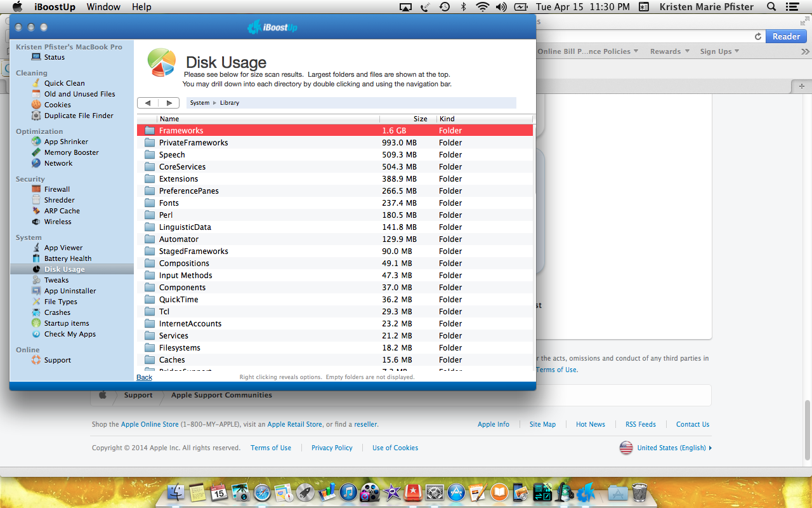Open the volume menu bar control

click(501, 7)
